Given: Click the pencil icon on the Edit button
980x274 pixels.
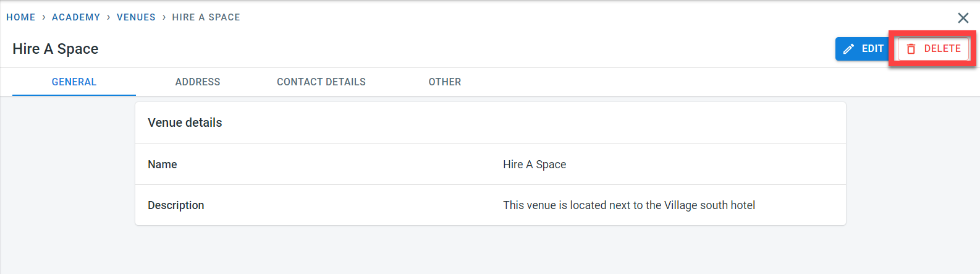Looking at the screenshot, I should 848,49.
